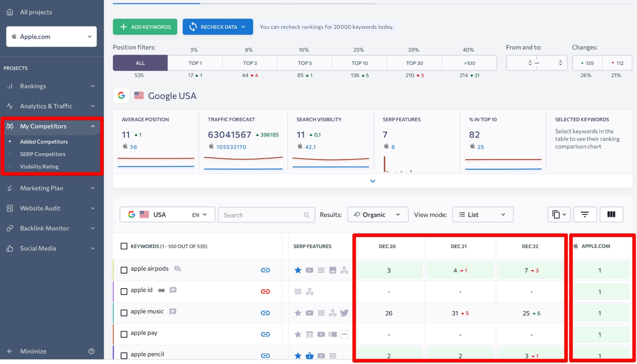Open the notes icon for apple id
The width and height of the screenshot is (637, 364).
point(173,290)
